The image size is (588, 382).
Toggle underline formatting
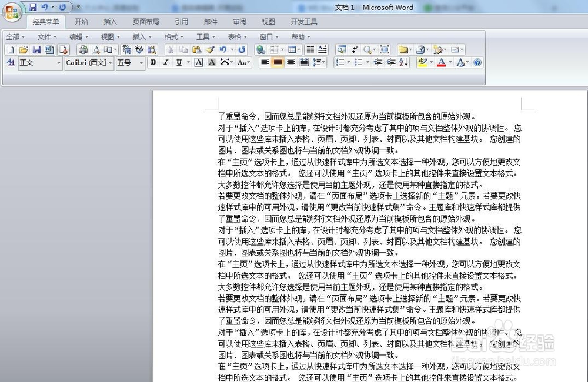(x=179, y=63)
